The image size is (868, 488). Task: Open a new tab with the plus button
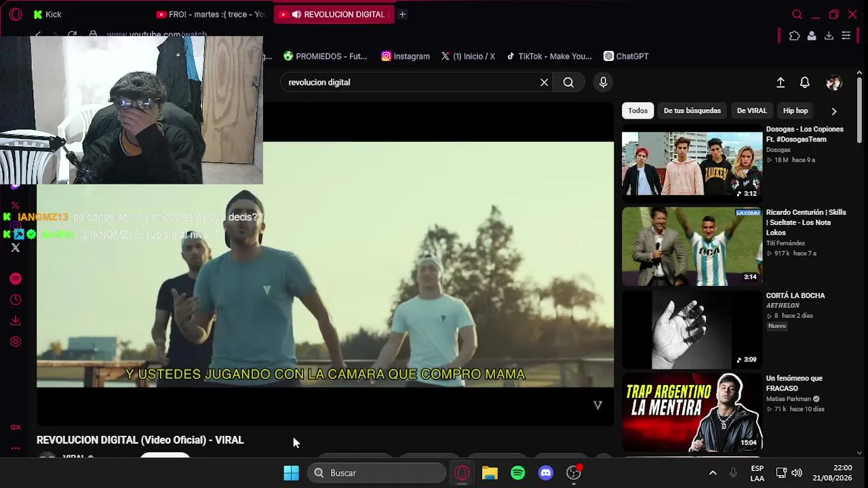tap(402, 14)
